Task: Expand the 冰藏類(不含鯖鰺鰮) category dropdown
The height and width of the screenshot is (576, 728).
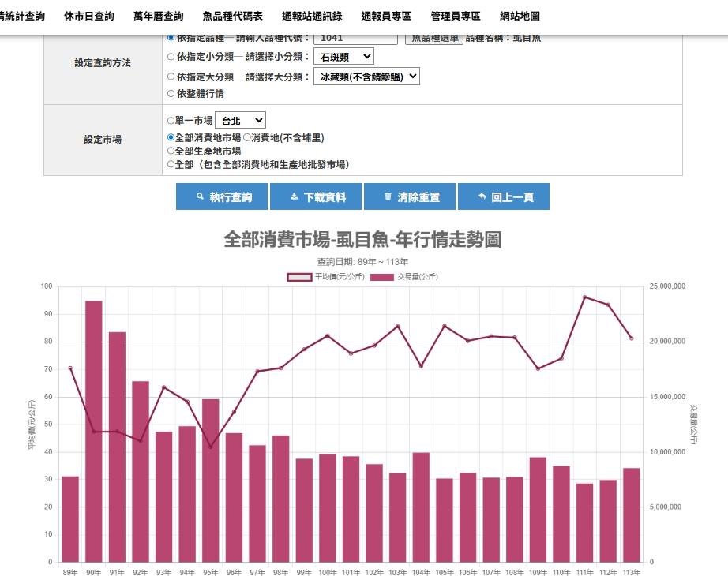Action: pyautogui.click(x=366, y=77)
